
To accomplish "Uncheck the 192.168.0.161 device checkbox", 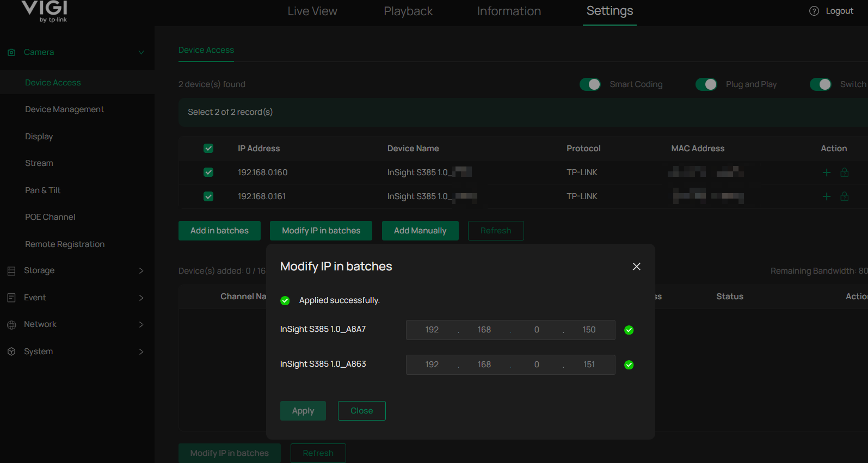I will [x=208, y=196].
